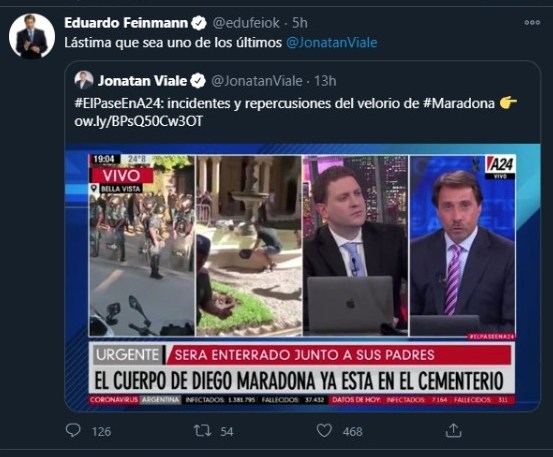Open the reply speech bubble icon
This screenshot has width=553, height=457.
pyautogui.click(x=73, y=431)
